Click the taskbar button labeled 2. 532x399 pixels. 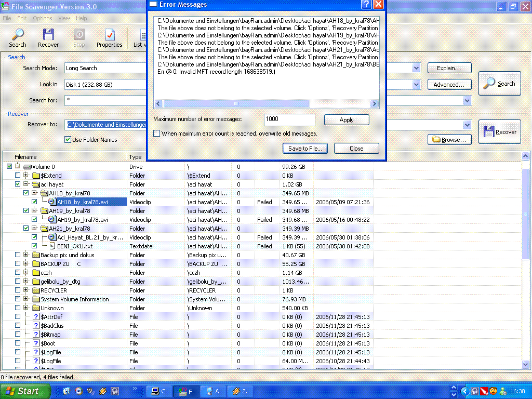(240, 391)
